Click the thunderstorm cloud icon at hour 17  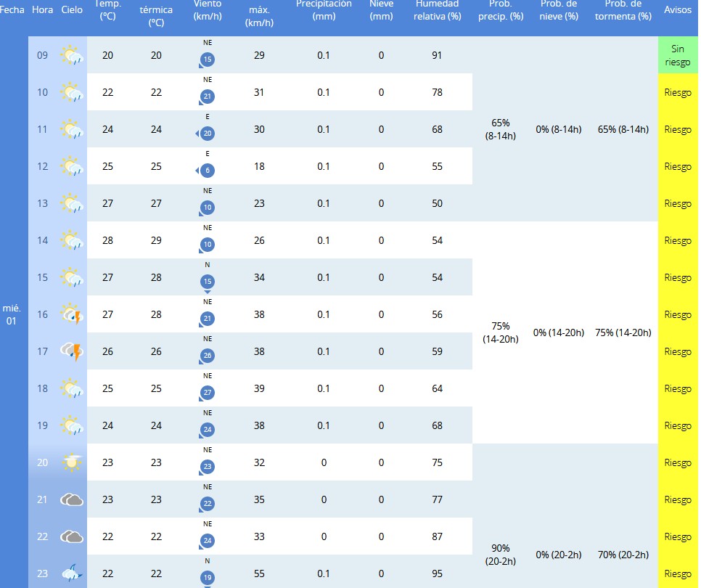(x=72, y=352)
